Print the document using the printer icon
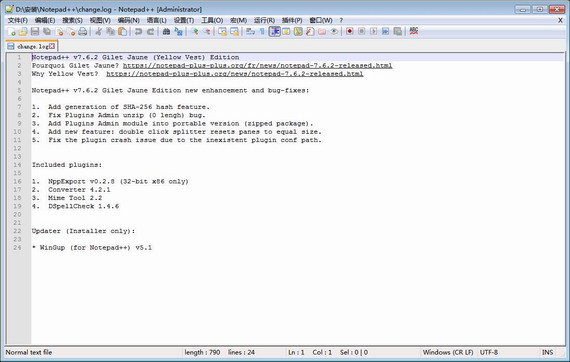The height and width of the screenshot is (362, 570). (x=83, y=32)
